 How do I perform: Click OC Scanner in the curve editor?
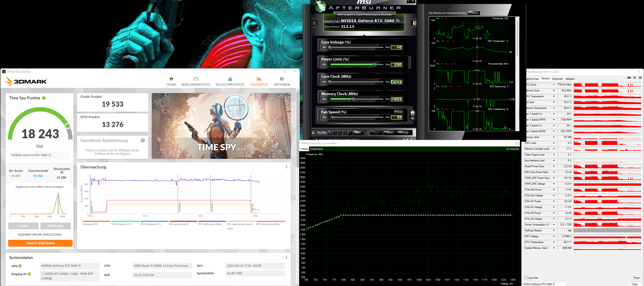tap(512, 149)
